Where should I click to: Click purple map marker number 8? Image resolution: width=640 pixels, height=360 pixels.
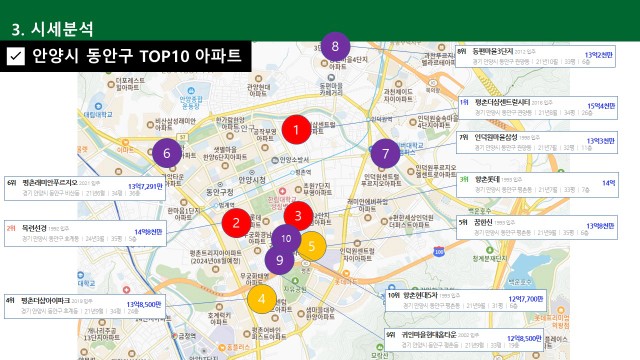(336, 47)
